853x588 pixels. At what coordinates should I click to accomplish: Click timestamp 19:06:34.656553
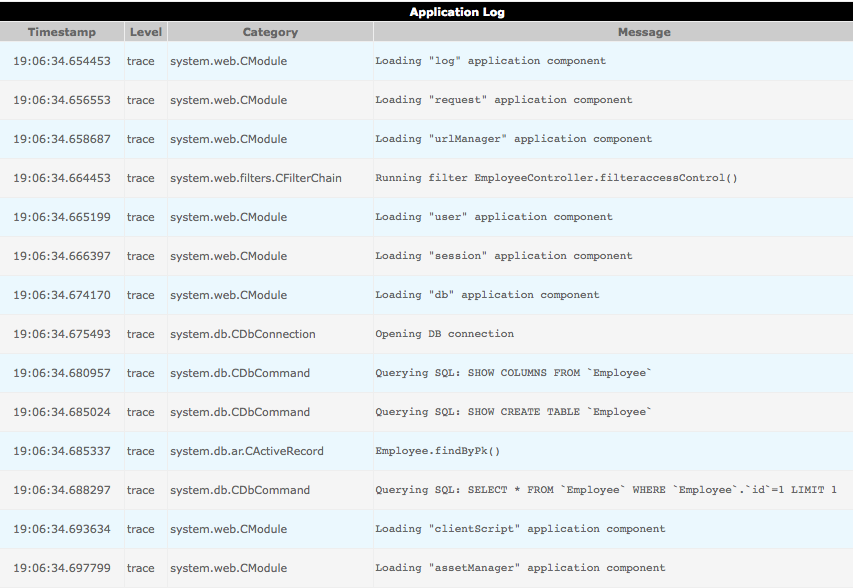pos(62,100)
